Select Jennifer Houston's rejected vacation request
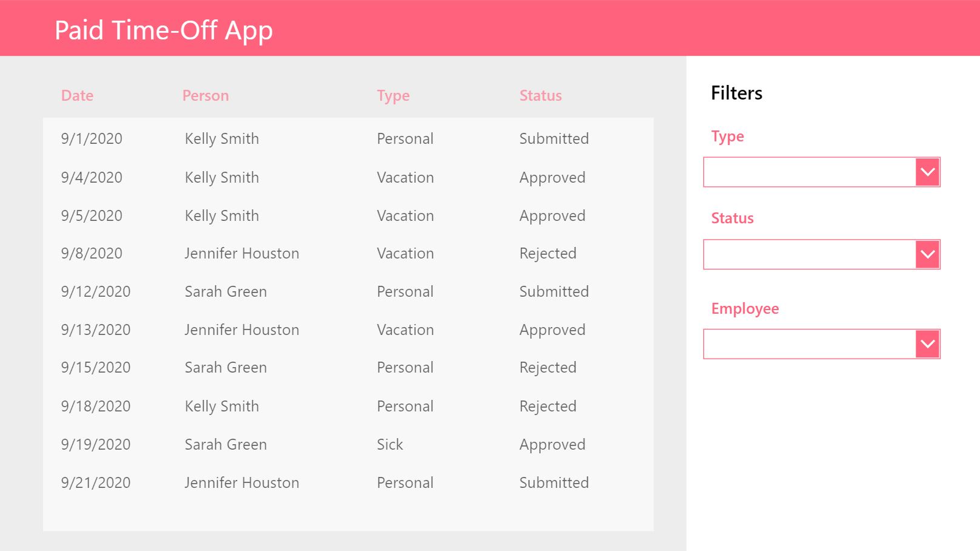The image size is (980, 551). [x=349, y=253]
